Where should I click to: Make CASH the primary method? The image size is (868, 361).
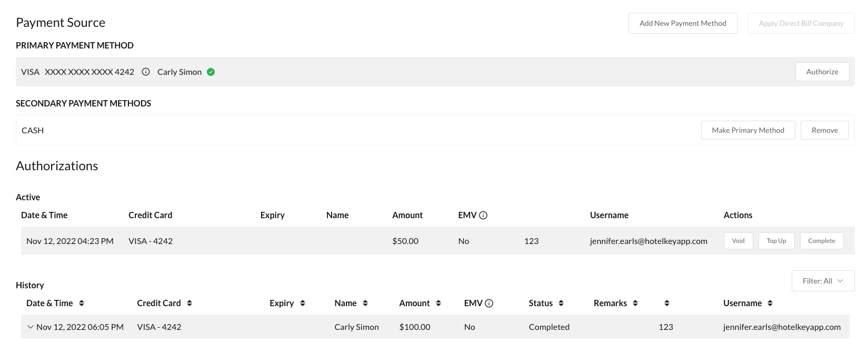tap(747, 130)
